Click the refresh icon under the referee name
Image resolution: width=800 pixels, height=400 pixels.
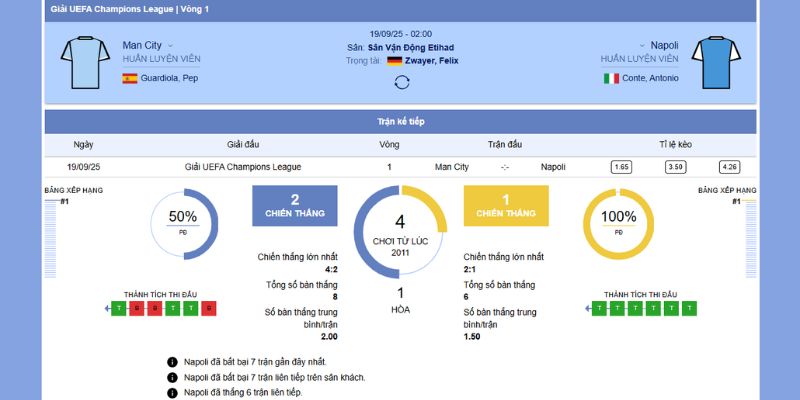(401, 82)
